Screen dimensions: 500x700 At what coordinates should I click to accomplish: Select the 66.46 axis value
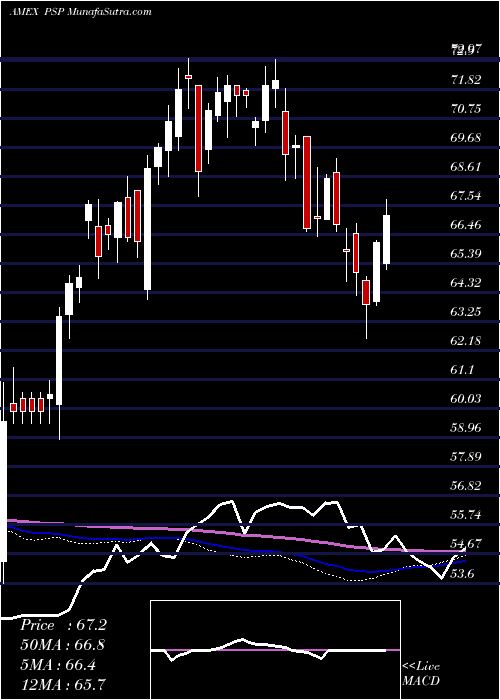click(x=466, y=225)
